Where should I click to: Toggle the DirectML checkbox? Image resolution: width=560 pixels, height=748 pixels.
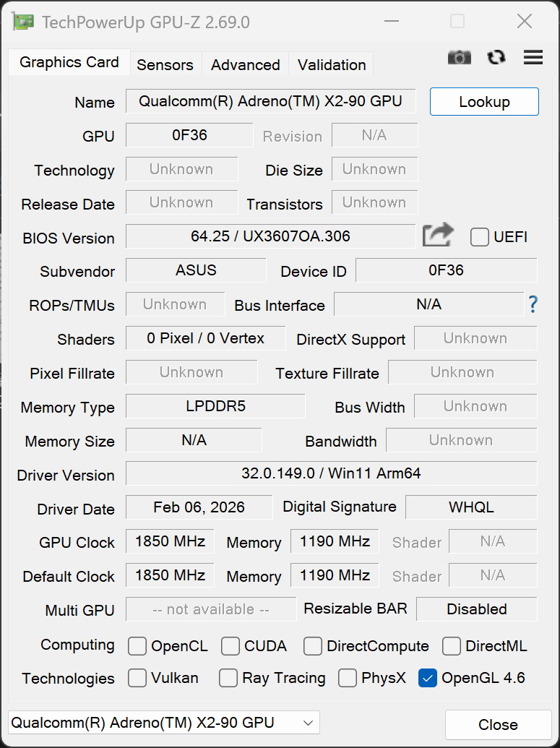tap(452, 645)
